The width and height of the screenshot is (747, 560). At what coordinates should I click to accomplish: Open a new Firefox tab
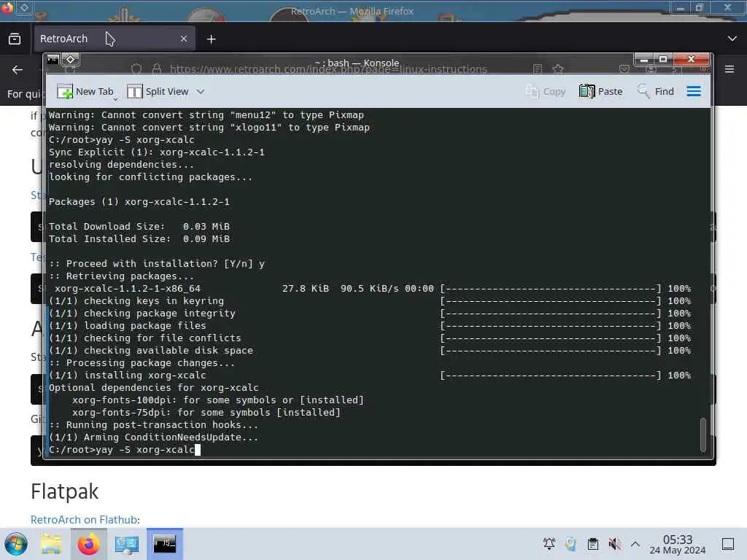(211, 39)
